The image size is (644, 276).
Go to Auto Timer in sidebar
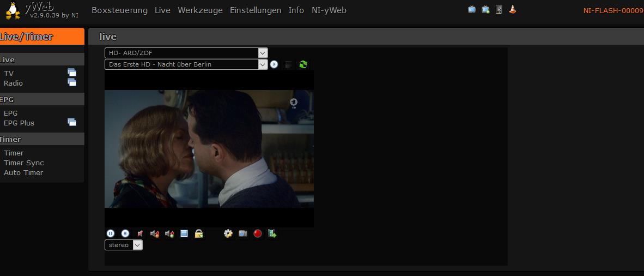pyautogui.click(x=23, y=172)
